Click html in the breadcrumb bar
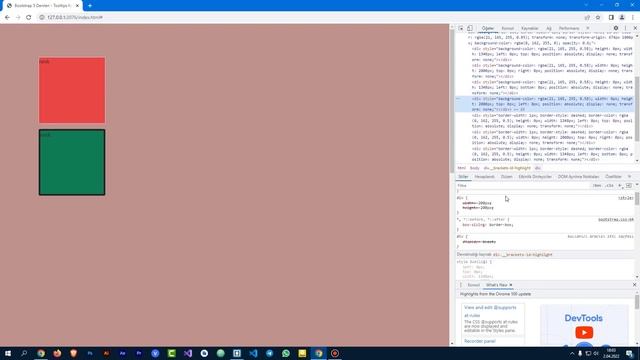Viewport: 640px width, 360px height. pos(462,168)
